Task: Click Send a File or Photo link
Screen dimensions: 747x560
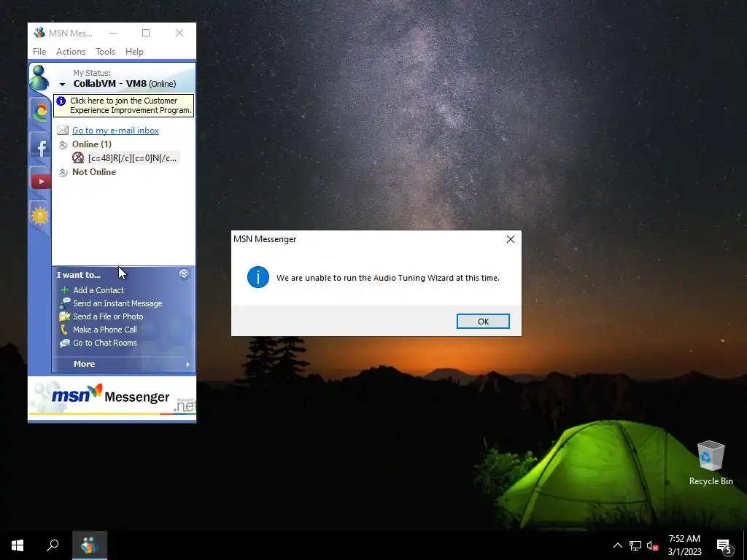Action: [x=108, y=316]
